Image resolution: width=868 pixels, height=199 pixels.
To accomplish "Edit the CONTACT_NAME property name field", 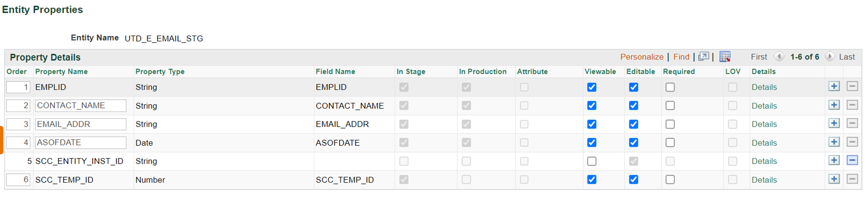I will [x=81, y=106].
